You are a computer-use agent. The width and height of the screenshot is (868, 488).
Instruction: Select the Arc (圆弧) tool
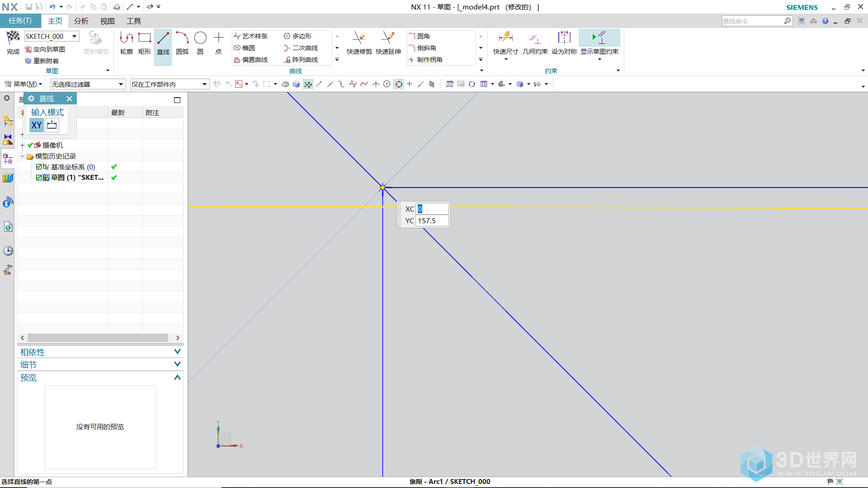(182, 43)
